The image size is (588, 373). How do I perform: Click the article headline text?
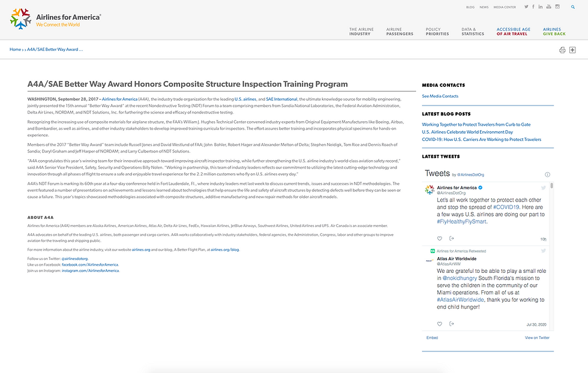click(x=187, y=84)
